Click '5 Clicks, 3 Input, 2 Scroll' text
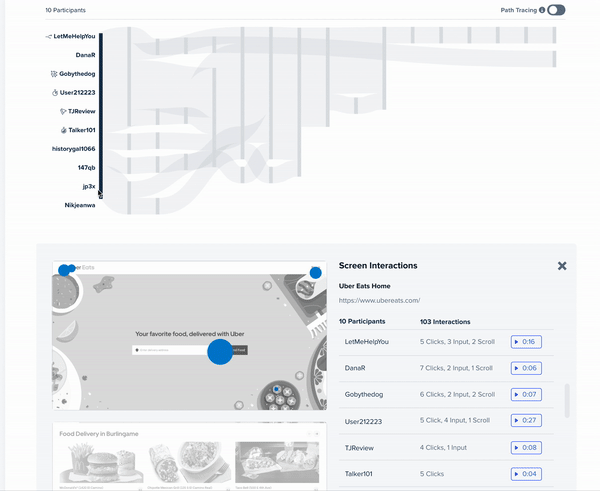Image resolution: width=600 pixels, height=491 pixels. [457, 342]
